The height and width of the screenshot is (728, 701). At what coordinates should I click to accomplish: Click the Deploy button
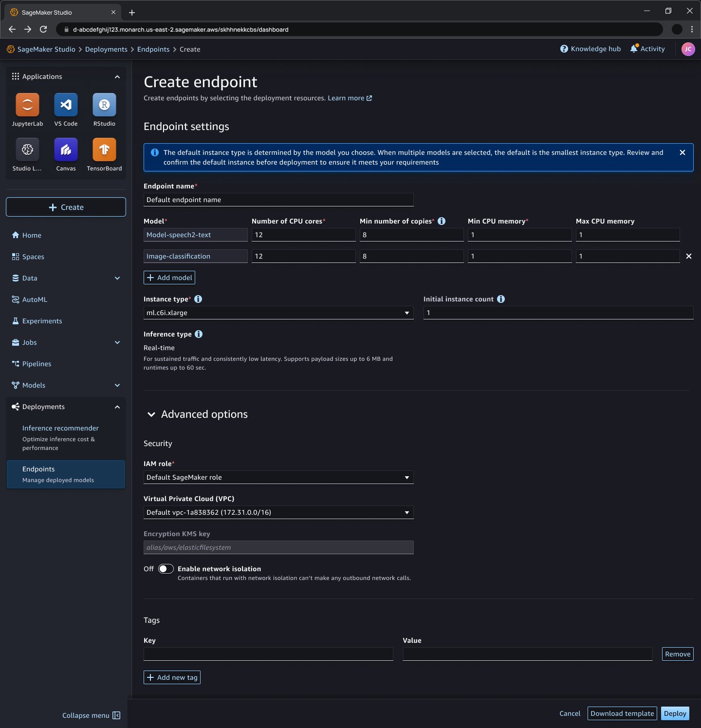point(675,713)
